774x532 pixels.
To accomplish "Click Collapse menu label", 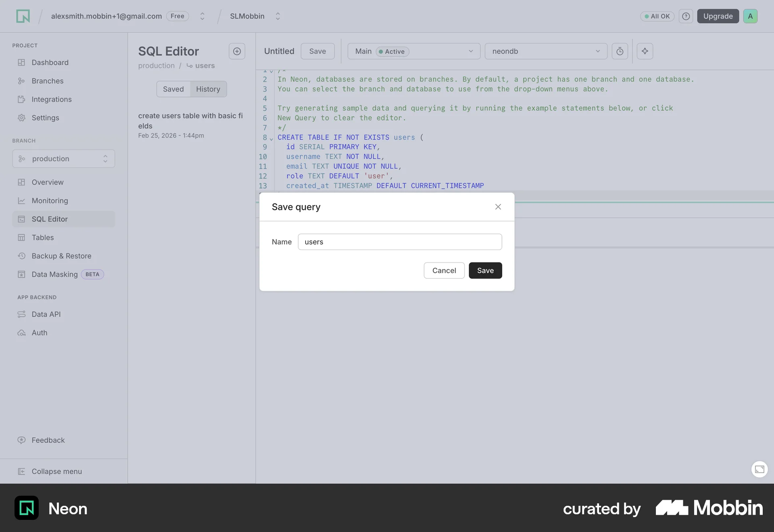I will click(x=57, y=471).
